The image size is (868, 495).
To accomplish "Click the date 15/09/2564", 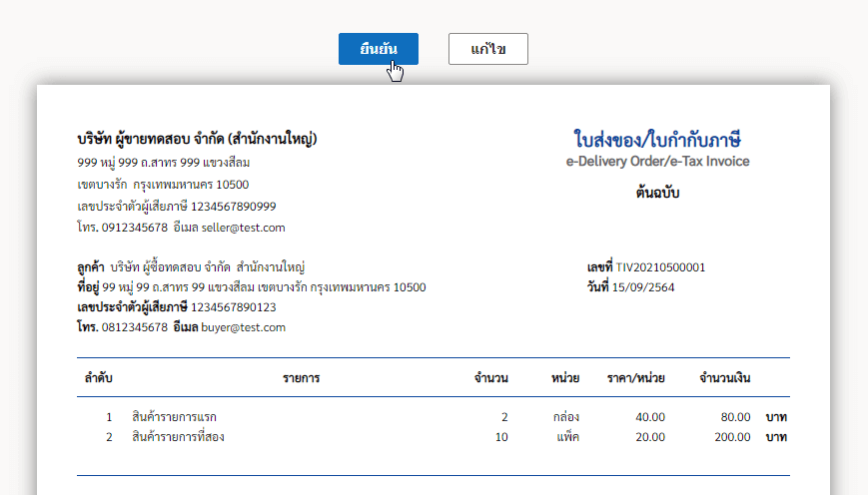I will (x=642, y=287).
